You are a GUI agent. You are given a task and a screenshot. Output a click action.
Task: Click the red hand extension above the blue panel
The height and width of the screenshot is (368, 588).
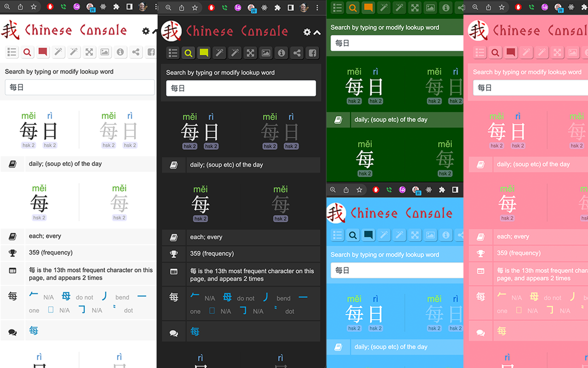[x=376, y=190]
